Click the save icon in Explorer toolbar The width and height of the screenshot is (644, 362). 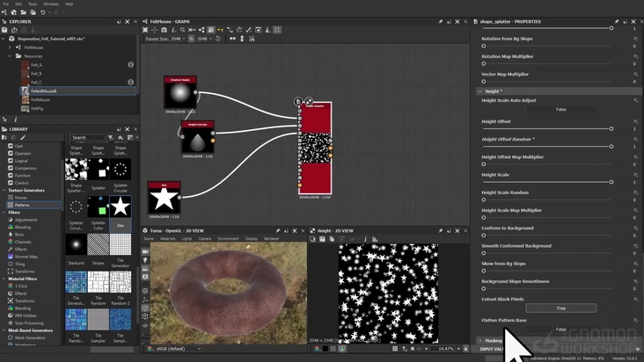click(x=4, y=30)
